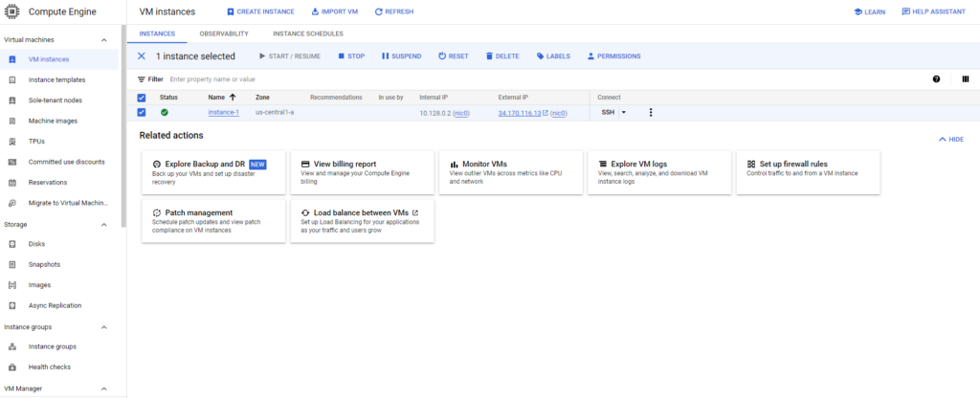Open the column display options icon
Screen dimensions: 980x398
point(966,79)
